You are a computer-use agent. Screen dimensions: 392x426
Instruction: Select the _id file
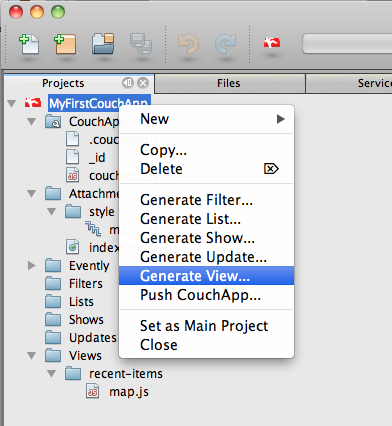[97, 158]
